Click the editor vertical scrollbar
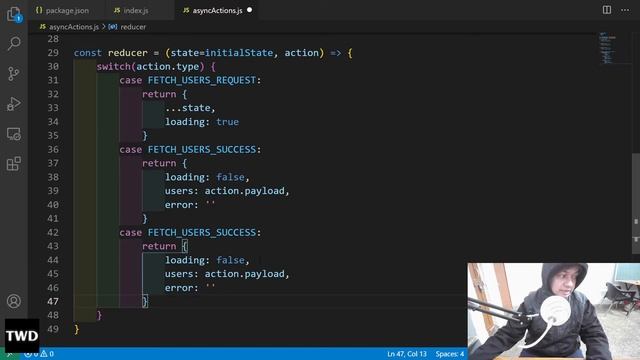 (636, 203)
